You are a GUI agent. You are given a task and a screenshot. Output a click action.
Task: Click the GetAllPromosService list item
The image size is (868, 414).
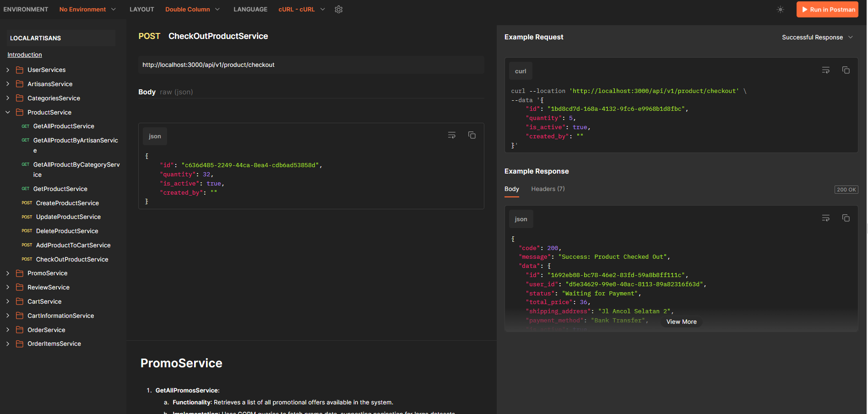pyautogui.click(x=188, y=390)
